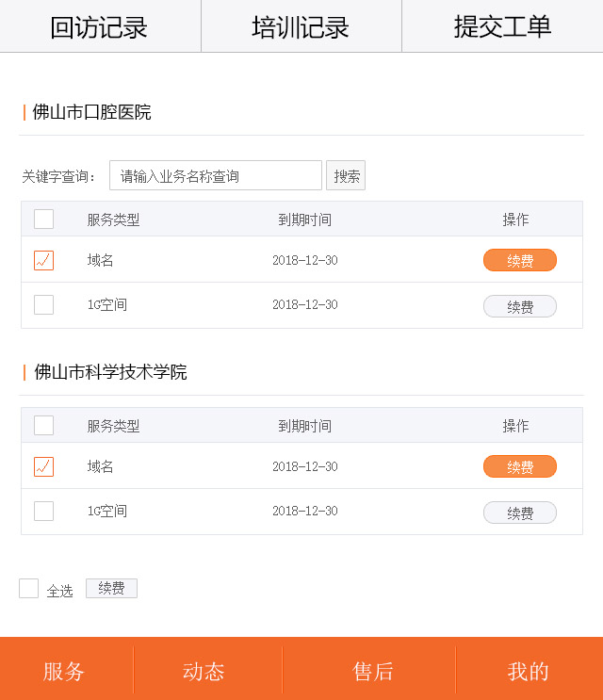603x700 pixels.
Task: Uncheck 域名 checkbox under 佛山市口腔医院
Action: point(44,260)
